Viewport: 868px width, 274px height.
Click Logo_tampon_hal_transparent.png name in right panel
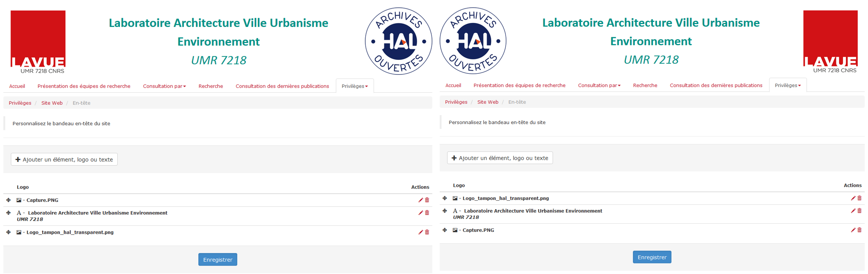(x=506, y=198)
